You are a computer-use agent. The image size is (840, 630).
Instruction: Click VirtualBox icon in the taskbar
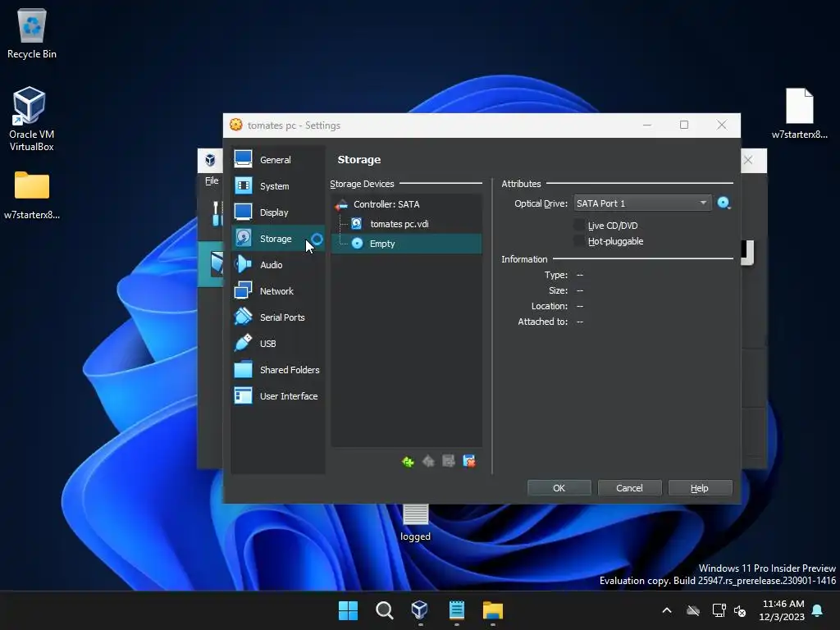420,610
